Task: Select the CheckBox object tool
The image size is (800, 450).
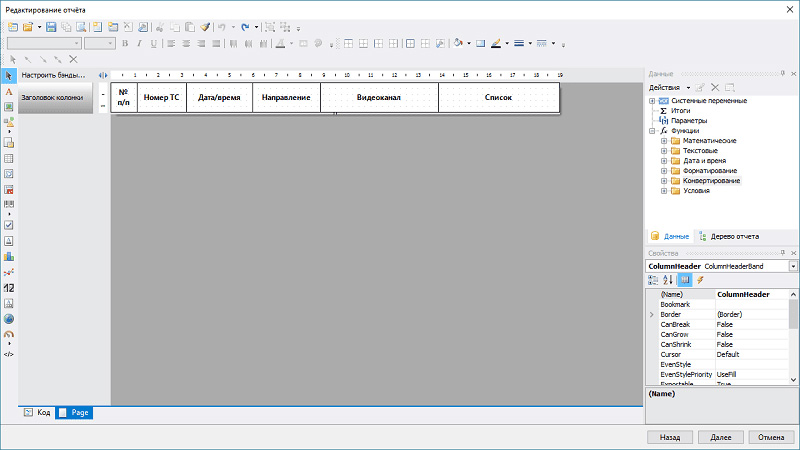Action: pyautogui.click(x=9, y=225)
